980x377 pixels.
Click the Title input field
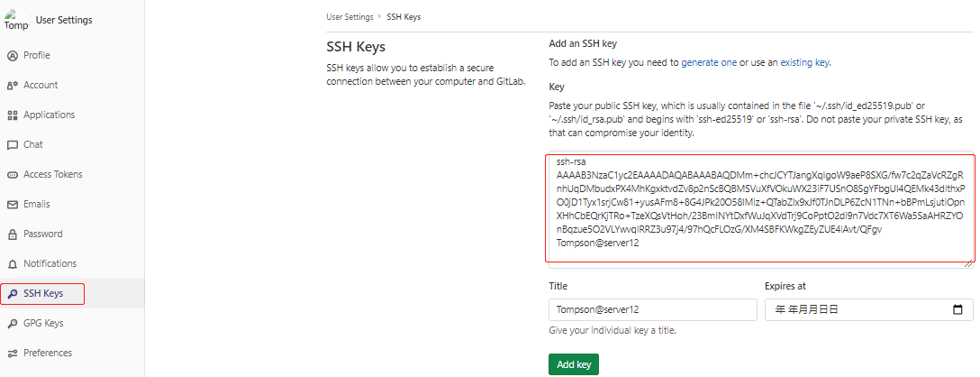click(x=652, y=309)
